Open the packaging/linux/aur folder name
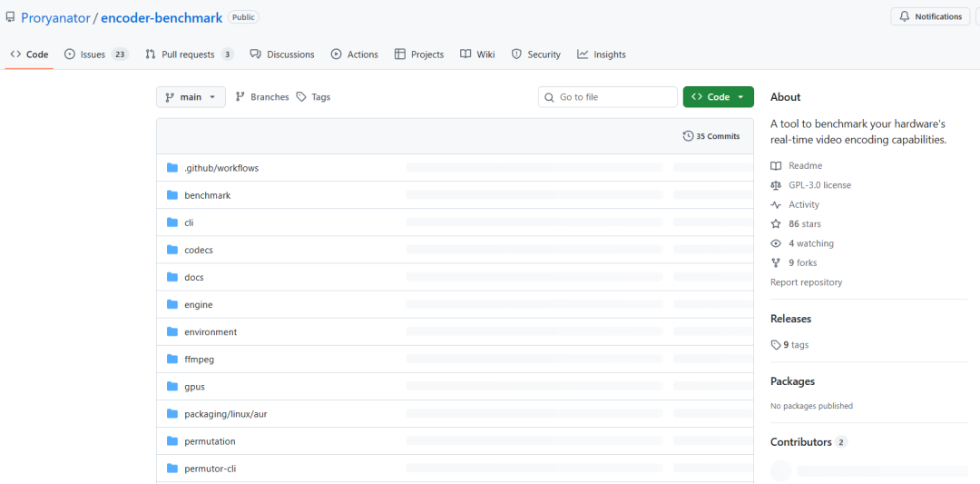 [226, 414]
